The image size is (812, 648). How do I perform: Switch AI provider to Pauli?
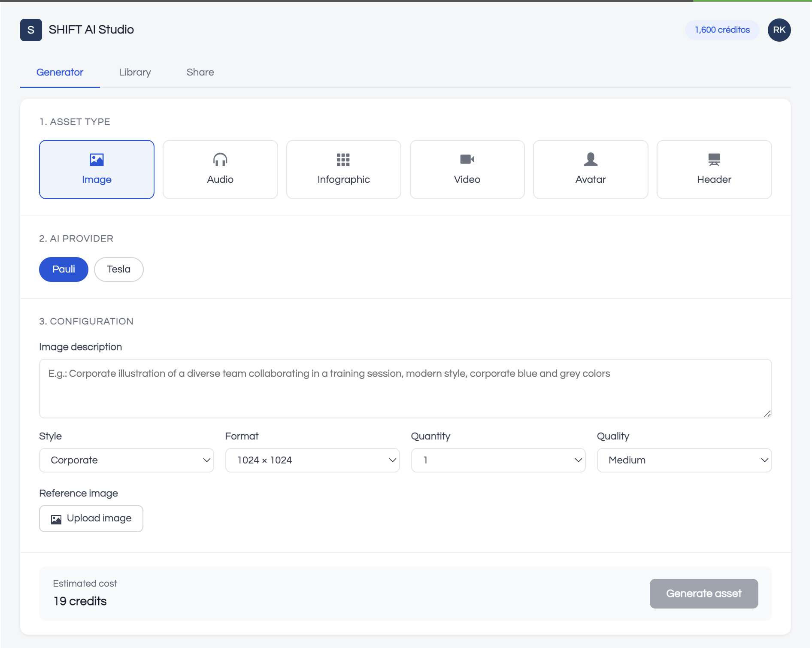[64, 269]
